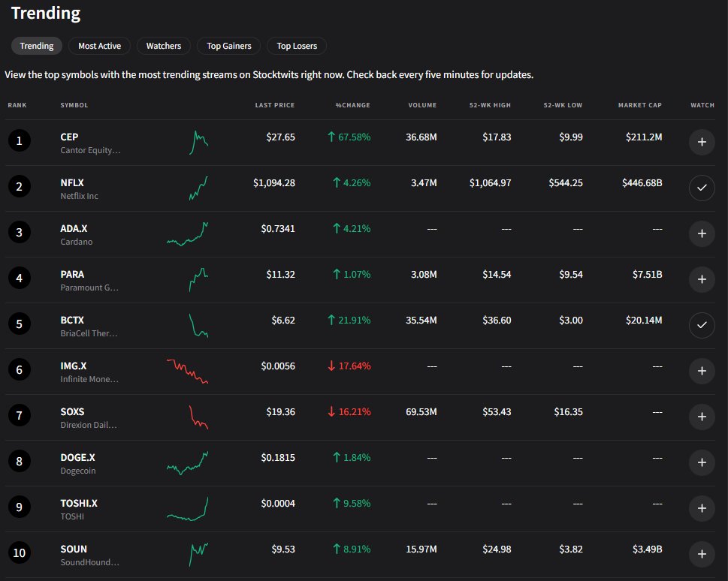Open the Top Losers tab

coord(297,46)
